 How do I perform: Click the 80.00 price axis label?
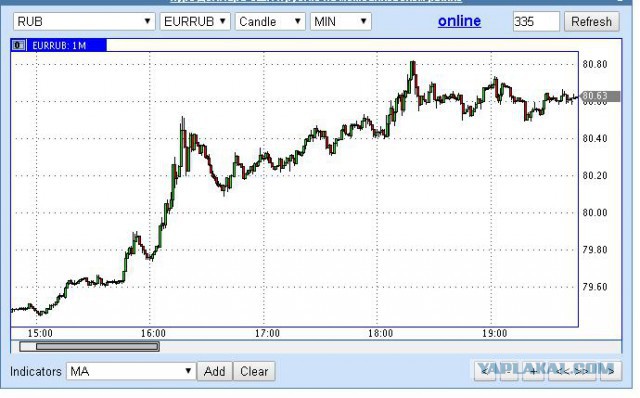click(595, 213)
